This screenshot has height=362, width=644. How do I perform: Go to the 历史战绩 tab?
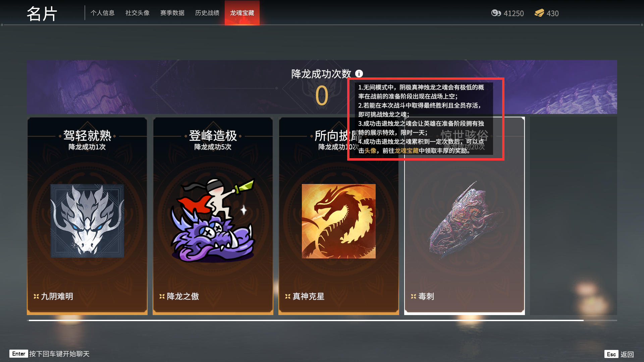(207, 13)
